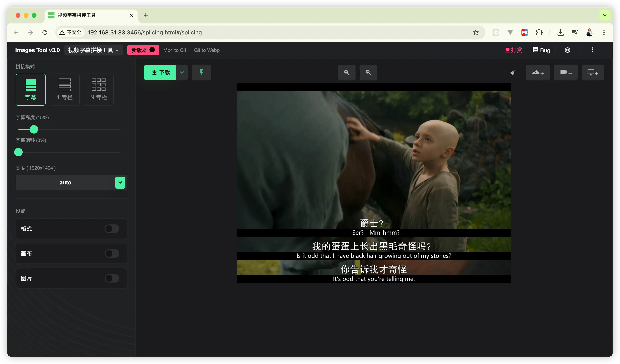Open the Gif to Webp tool
620x364 pixels.
click(207, 50)
